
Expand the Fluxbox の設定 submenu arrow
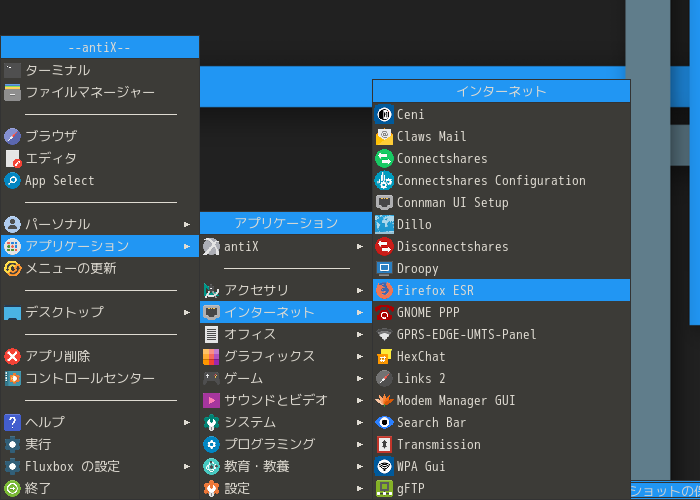pyautogui.click(x=187, y=466)
